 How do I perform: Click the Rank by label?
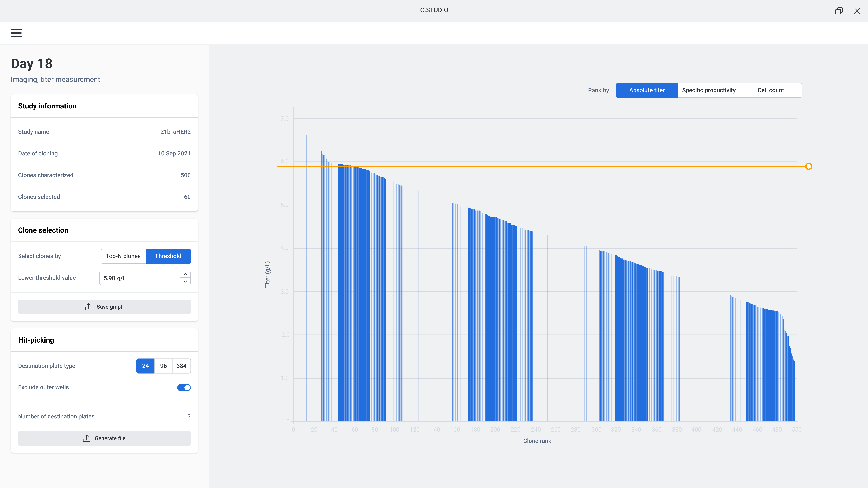click(x=598, y=90)
